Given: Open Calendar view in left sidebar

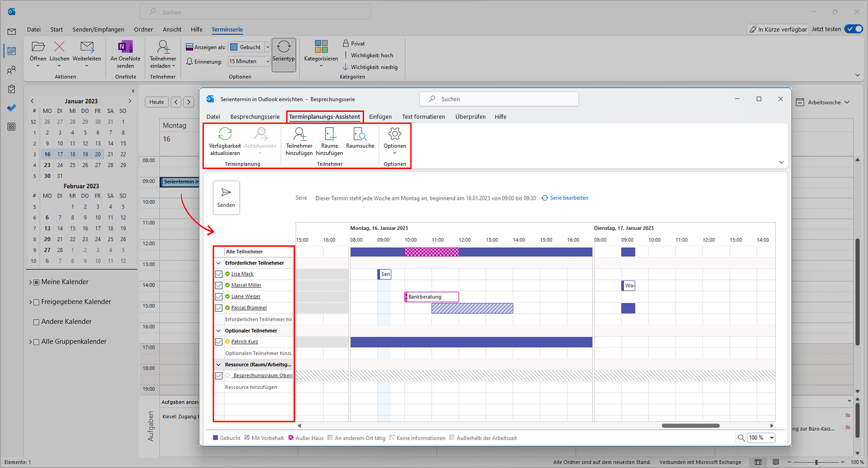Looking at the screenshot, I should point(11,51).
